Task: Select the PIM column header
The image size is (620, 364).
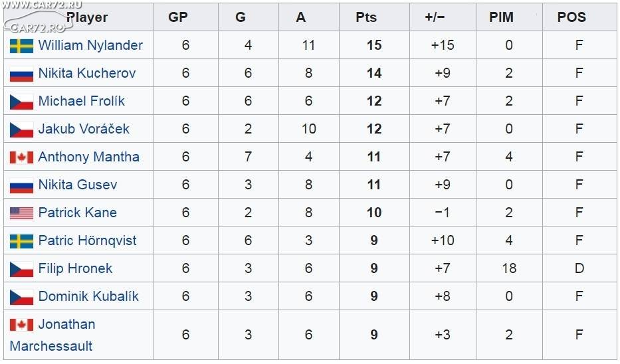Action: pos(501,17)
